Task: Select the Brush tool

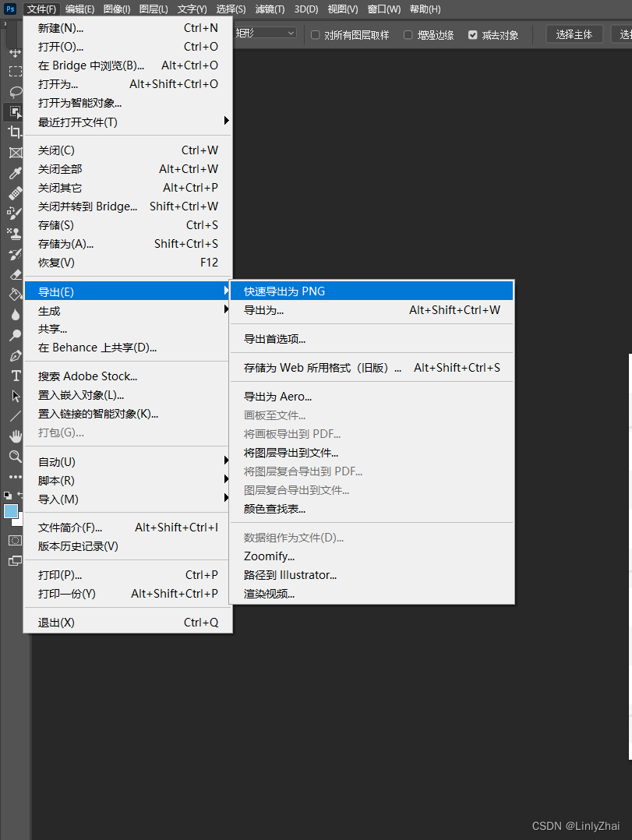Action: (15, 214)
